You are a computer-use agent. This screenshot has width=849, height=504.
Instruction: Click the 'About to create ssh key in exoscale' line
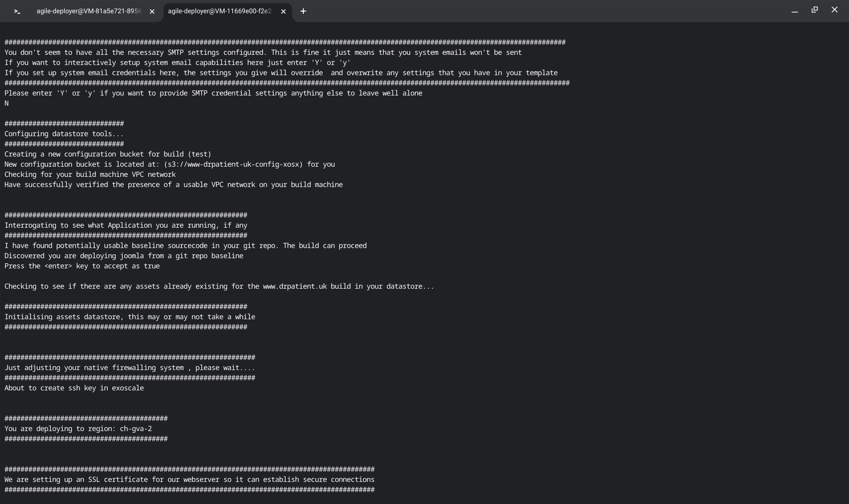tap(74, 388)
